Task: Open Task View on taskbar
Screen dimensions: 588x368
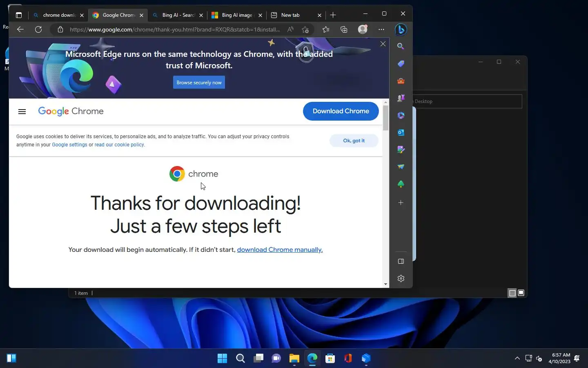Action: click(x=258, y=359)
